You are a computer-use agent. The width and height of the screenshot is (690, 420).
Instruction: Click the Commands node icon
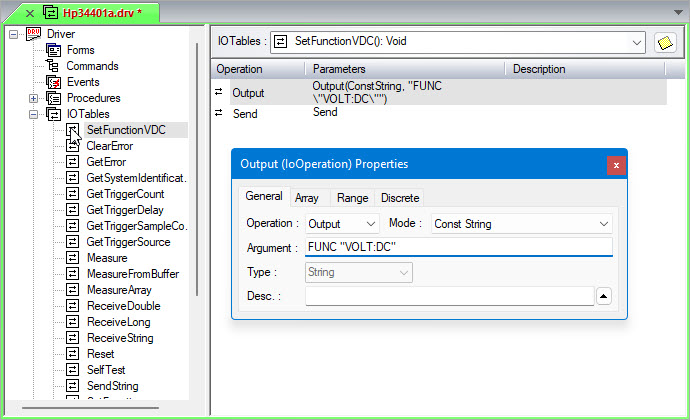click(53, 66)
